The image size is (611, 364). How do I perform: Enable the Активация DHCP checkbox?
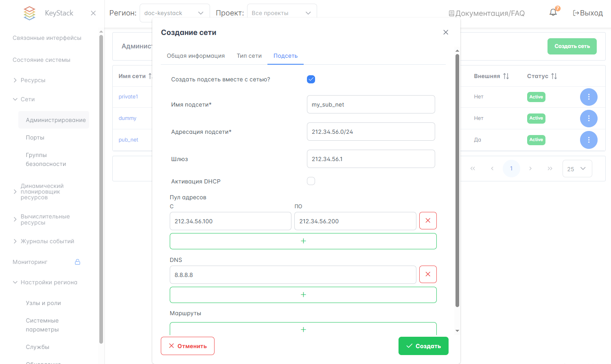[x=311, y=181]
